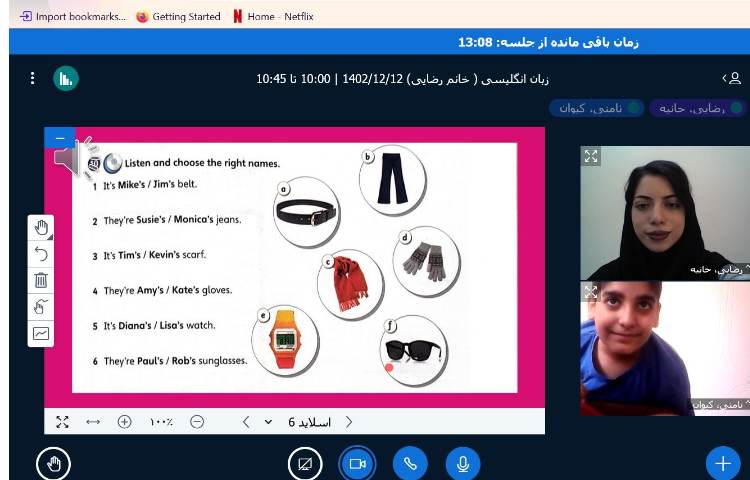This screenshot has width=750, height=480.
Task: Click text "They're Susie's / Monica's jeans."
Action: tap(172, 220)
